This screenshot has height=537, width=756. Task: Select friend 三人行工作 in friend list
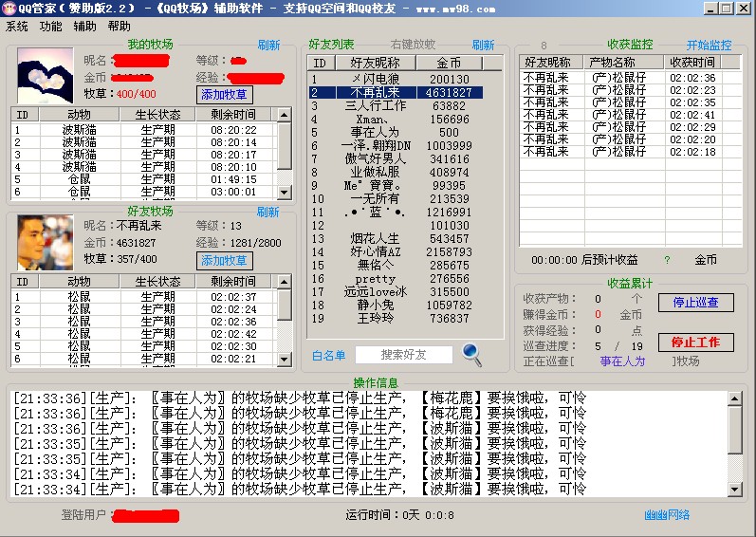point(396,105)
